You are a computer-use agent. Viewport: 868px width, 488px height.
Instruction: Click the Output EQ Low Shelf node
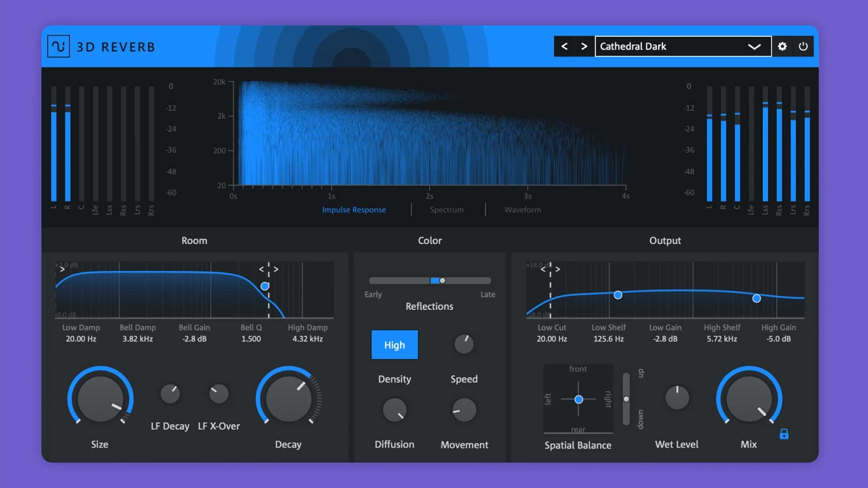[618, 295]
